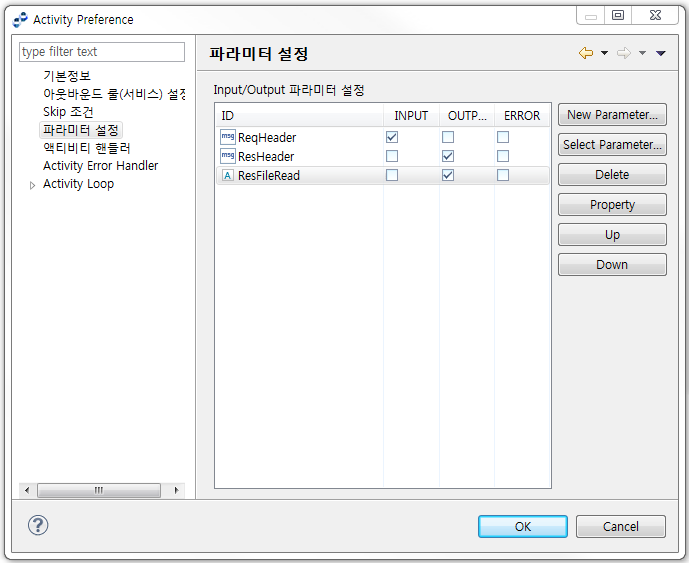Click the ReqHeader msg icon

228,137
